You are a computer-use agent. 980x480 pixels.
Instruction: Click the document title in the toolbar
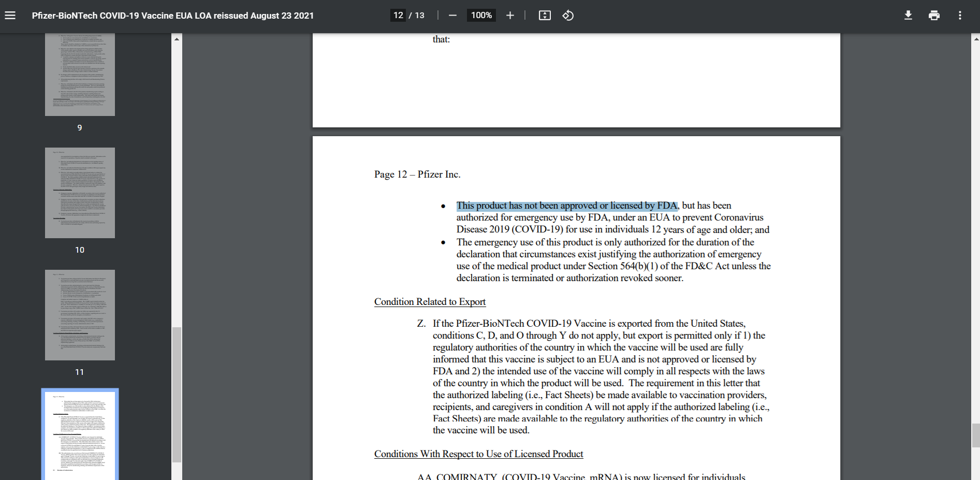pos(173,16)
